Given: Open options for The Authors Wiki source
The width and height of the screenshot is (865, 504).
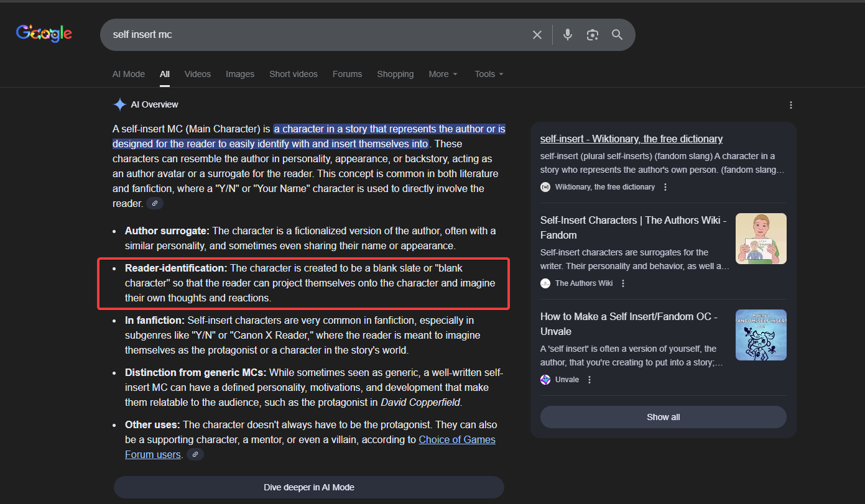Looking at the screenshot, I should (623, 283).
